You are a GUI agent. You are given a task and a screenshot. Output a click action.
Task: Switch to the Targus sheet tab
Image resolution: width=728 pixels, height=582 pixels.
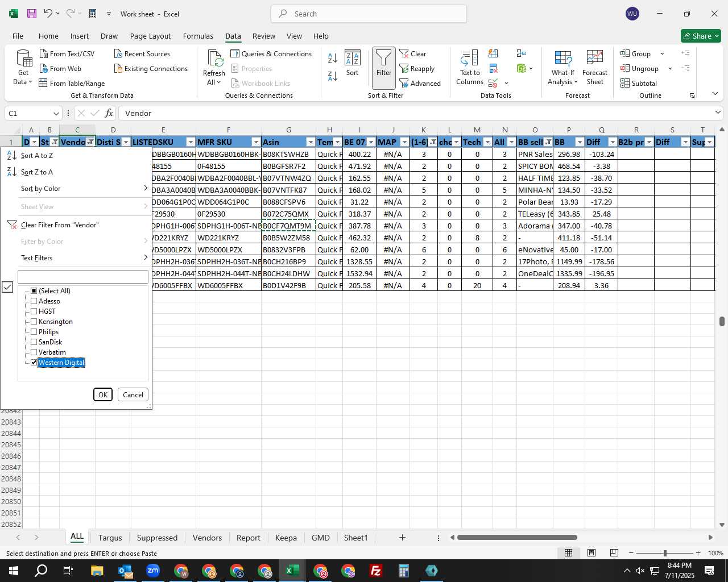click(110, 538)
